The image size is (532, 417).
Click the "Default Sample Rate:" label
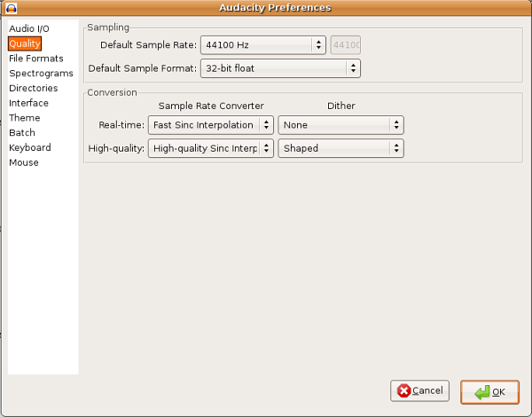click(149, 45)
